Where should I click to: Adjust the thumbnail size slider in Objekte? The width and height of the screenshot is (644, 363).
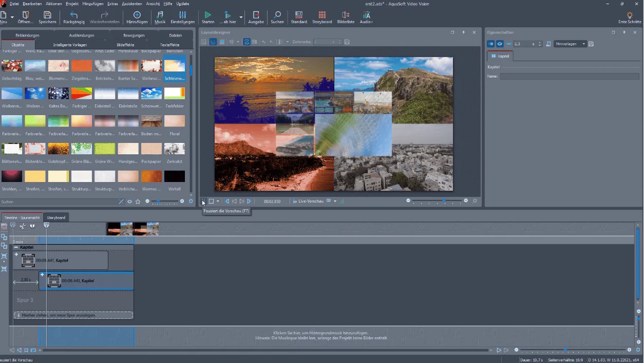point(164,201)
